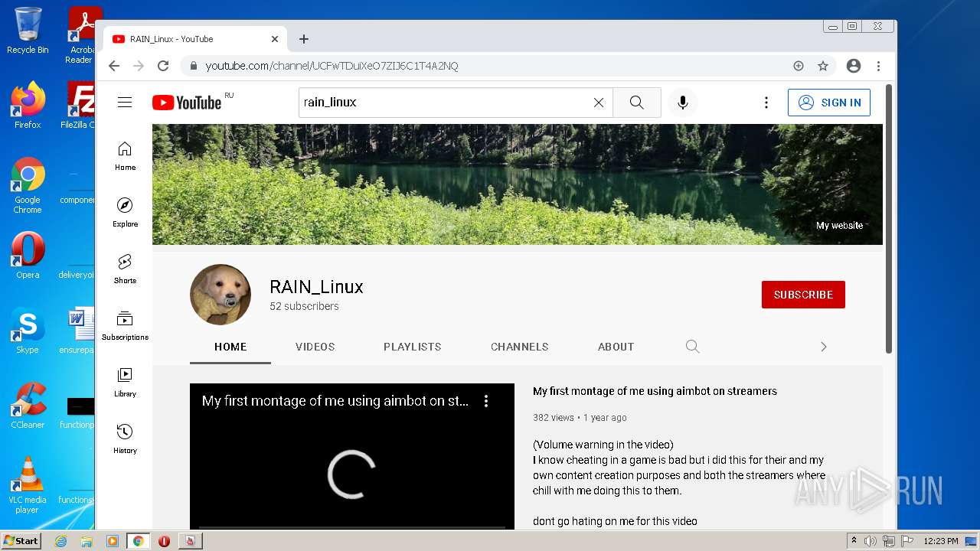Viewport: 980px width, 551px height.
Task: Open History in the sidebar
Action: click(125, 439)
